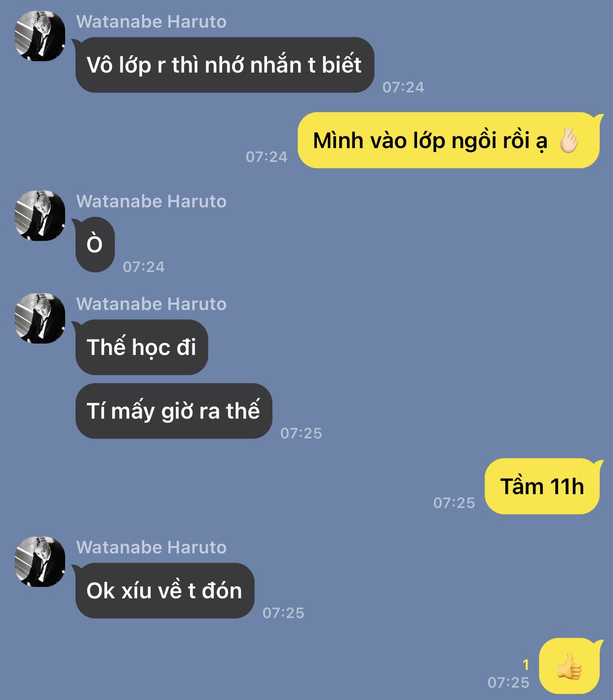Tap avatar beside "Thế học đi" message
Image resolution: width=613 pixels, height=700 pixels.
[x=40, y=318]
